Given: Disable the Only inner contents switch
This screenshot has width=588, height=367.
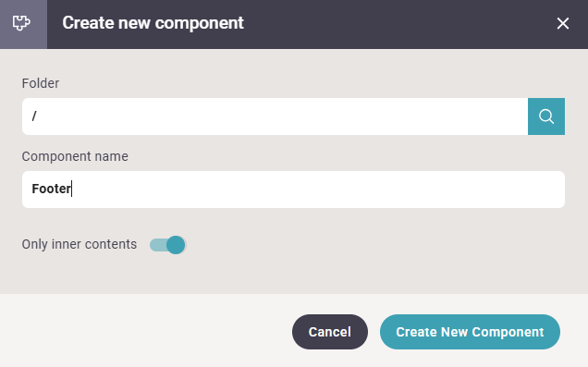Looking at the screenshot, I should [167, 245].
